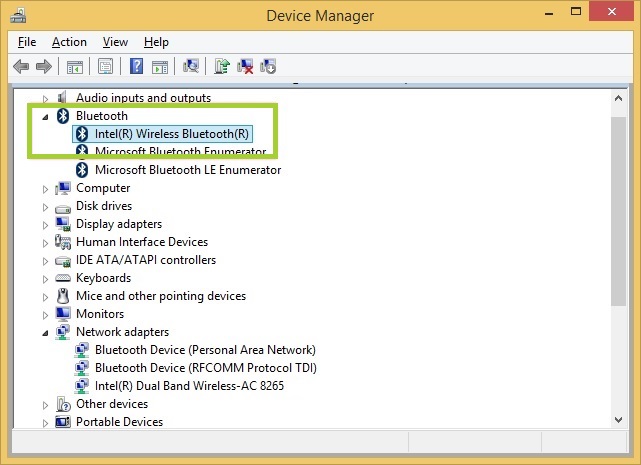Image resolution: width=641 pixels, height=465 pixels.
Task: Click the Update Driver Software icon
Action: click(x=222, y=66)
